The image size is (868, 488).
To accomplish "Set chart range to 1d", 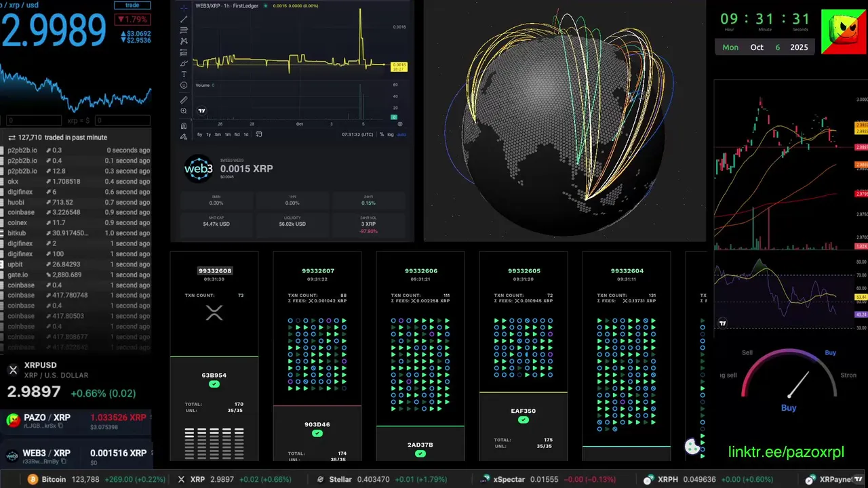I will [245, 134].
